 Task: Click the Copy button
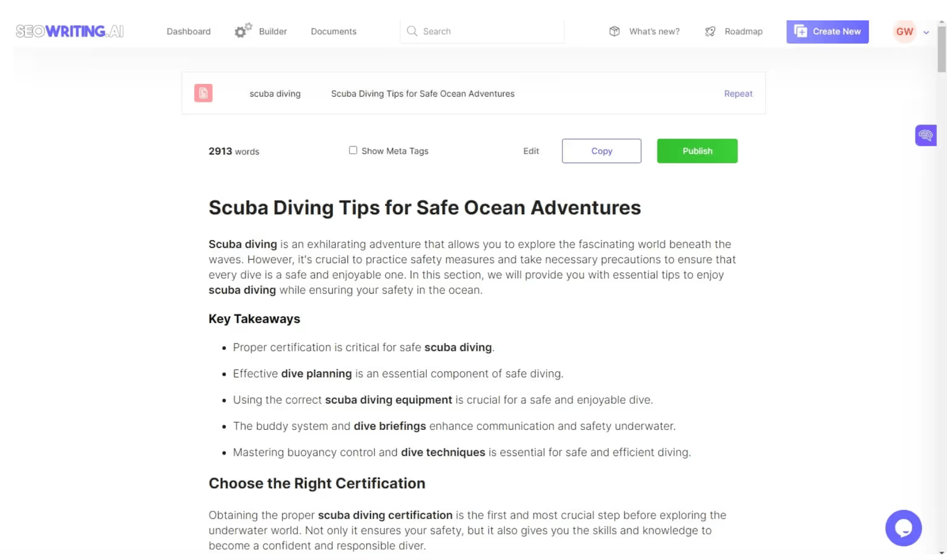tap(602, 151)
